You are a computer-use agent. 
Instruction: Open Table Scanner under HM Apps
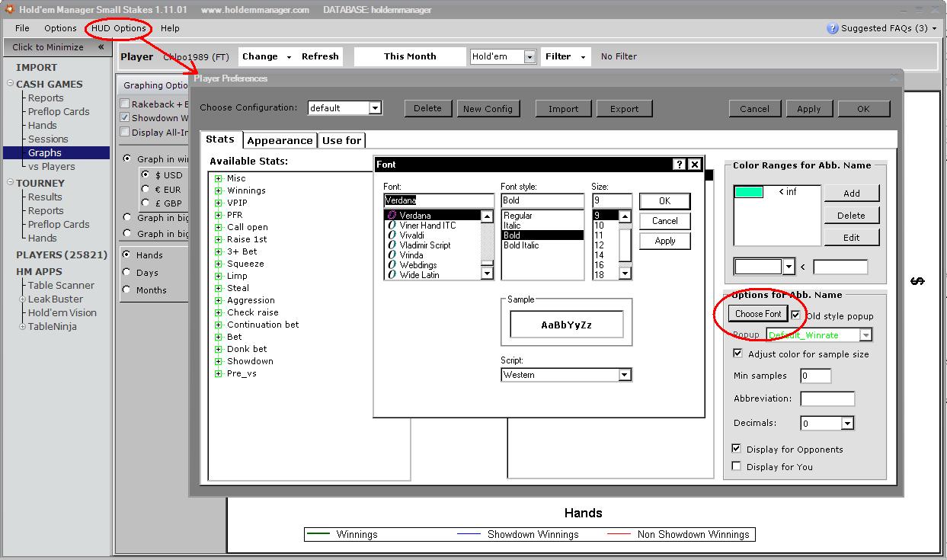pos(61,286)
